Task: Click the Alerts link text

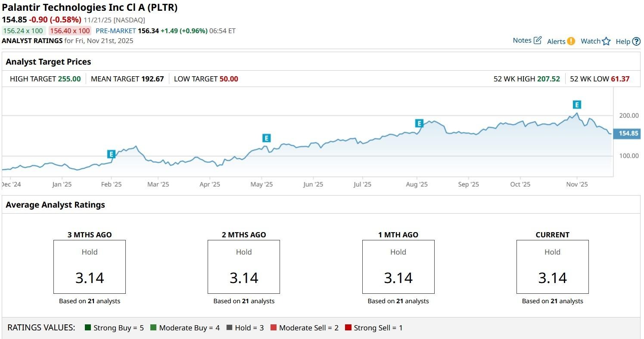Action: pyautogui.click(x=556, y=41)
